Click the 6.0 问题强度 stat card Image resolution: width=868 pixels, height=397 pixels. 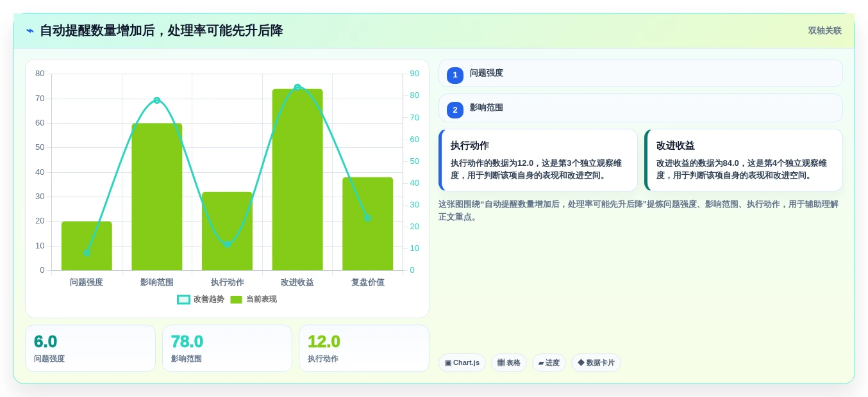pos(90,348)
